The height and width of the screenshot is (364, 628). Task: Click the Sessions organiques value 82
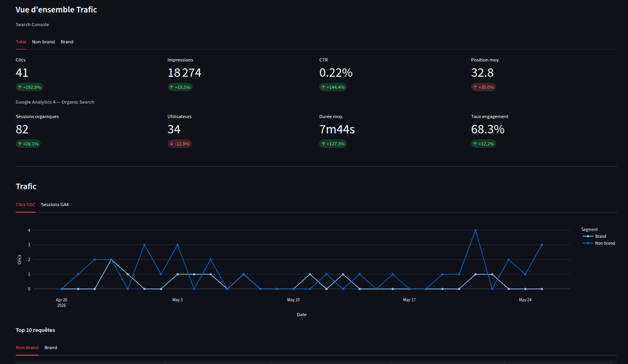[22, 129]
